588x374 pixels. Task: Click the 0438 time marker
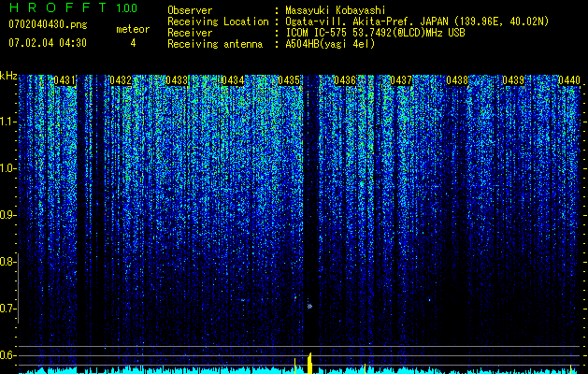(x=457, y=80)
